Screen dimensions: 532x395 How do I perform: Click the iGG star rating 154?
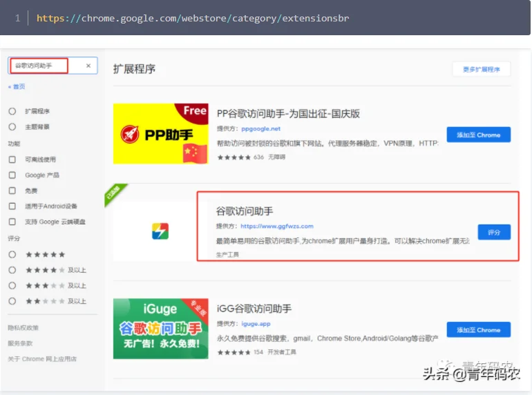click(240, 352)
